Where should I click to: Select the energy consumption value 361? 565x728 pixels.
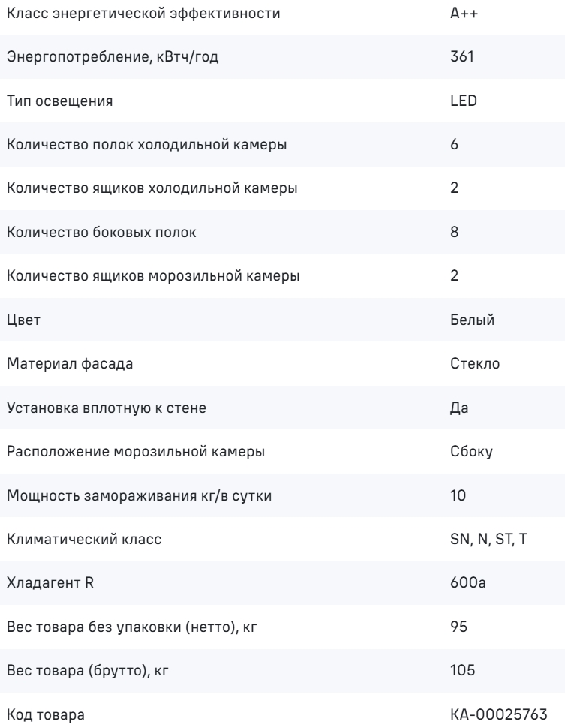462,56
